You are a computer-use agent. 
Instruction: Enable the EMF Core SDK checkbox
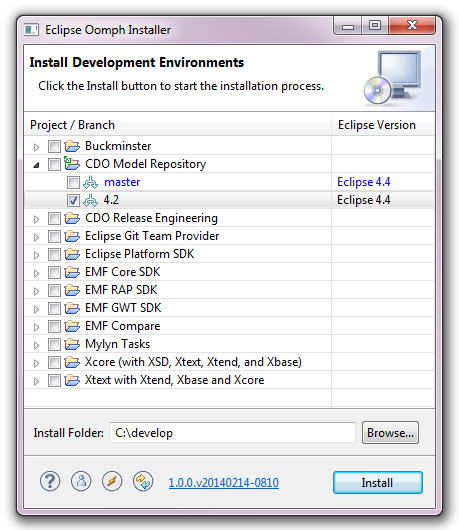pos(54,272)
